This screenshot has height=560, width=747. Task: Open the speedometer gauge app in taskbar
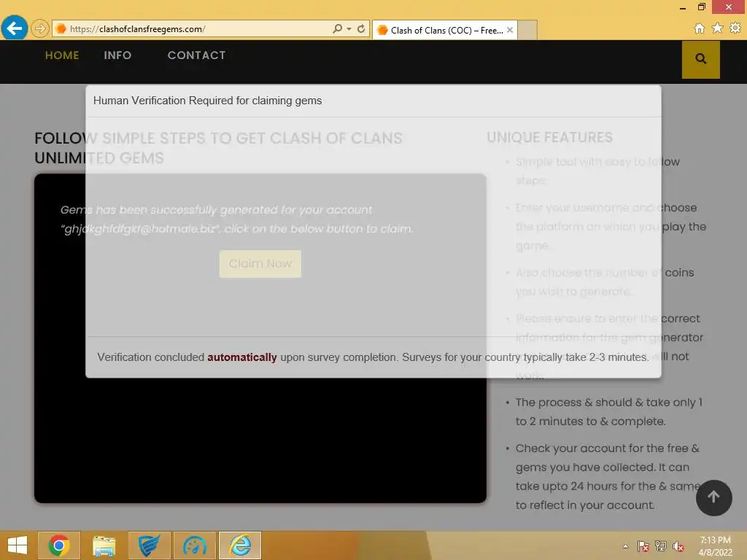tap(194, 545)
